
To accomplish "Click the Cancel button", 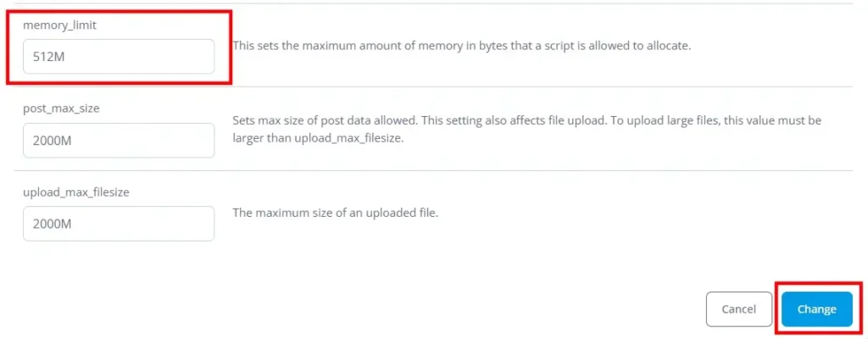I will pos(738,309).
